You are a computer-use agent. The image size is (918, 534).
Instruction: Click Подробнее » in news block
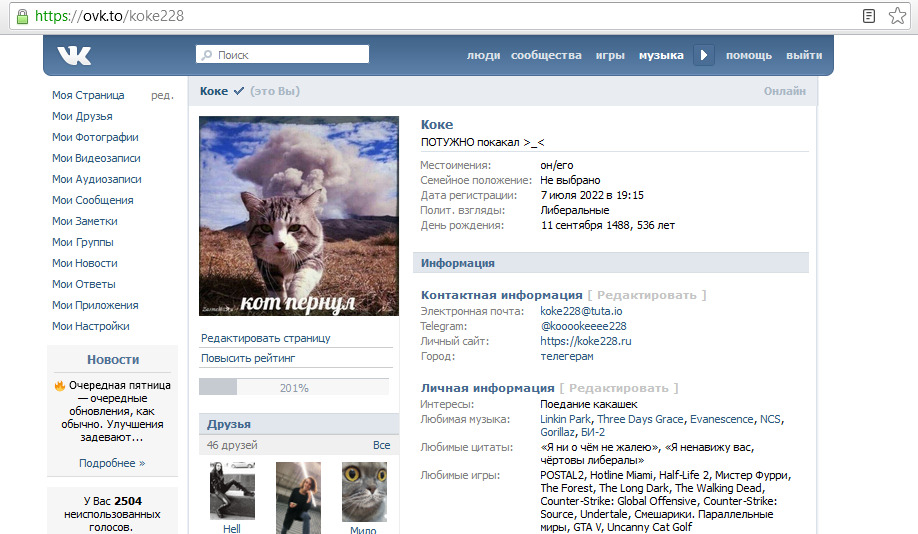point(112,463)
